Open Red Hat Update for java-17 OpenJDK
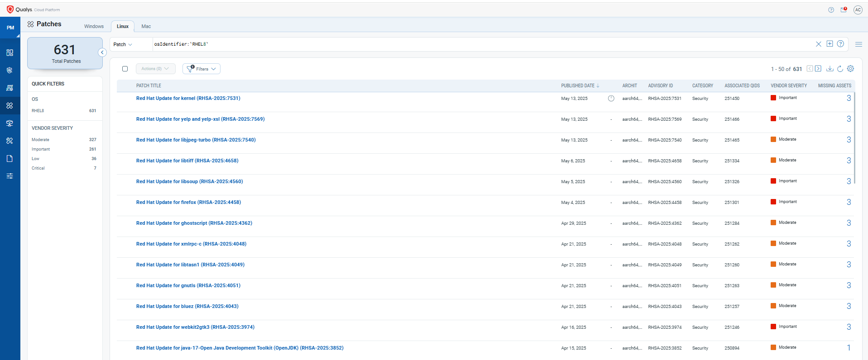This screenshot has height=360, width=868. [240, 348]
